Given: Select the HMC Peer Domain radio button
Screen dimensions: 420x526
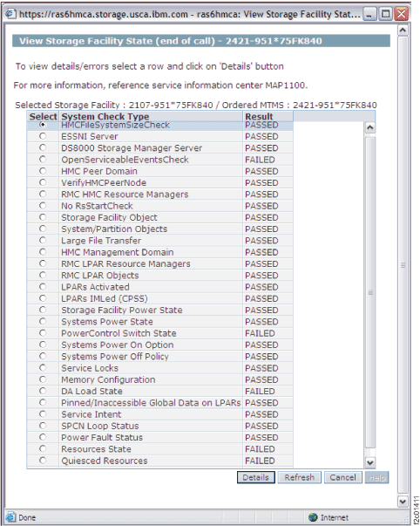Looking at the screenshot, I should click(x=43, y=171).
